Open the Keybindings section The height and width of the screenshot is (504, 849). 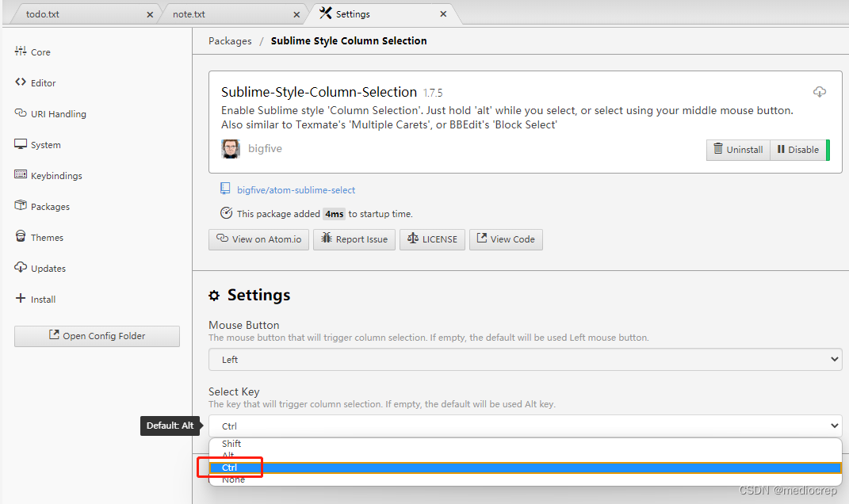[x=56, y=175]
